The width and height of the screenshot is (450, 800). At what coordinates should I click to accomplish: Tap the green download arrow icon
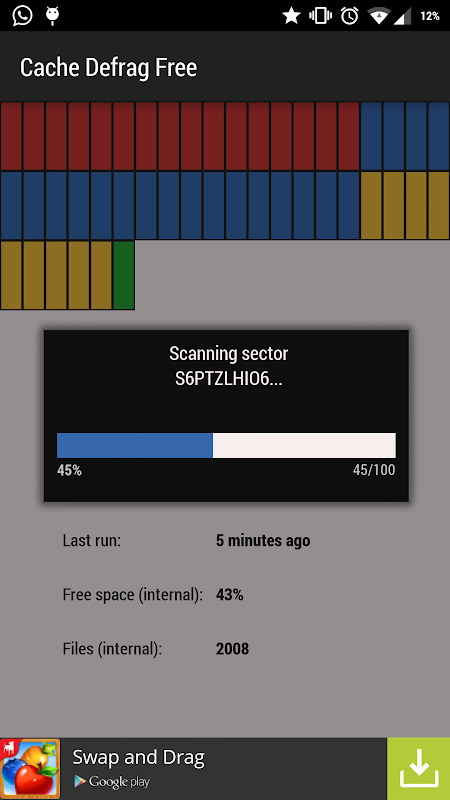tap(418, 768)
